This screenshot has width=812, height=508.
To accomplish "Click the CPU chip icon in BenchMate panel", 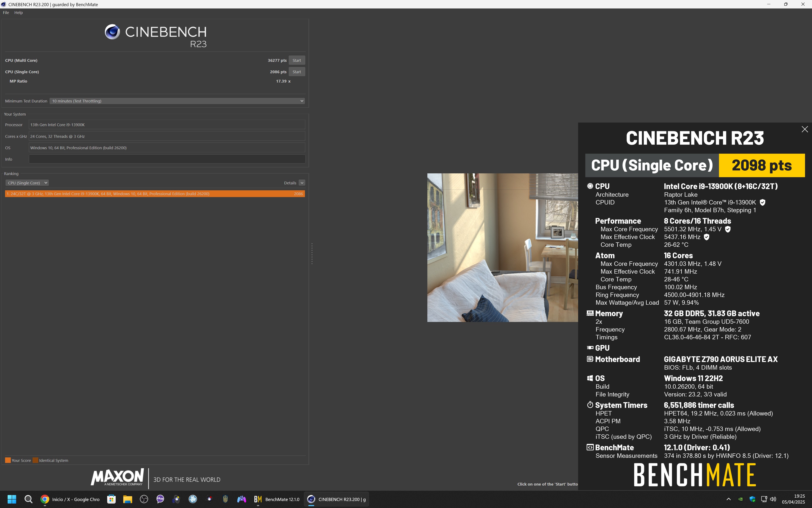I will 590,186.
